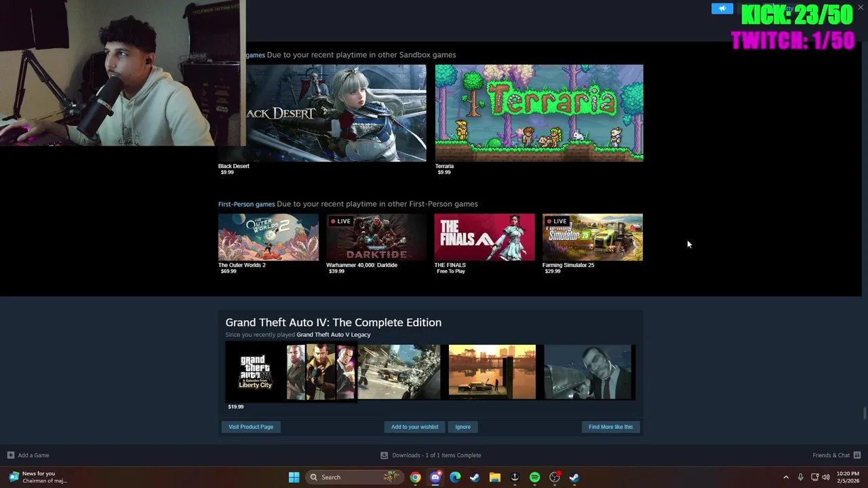View GTA IV sunset waterfront screenshot

[492, 372]
